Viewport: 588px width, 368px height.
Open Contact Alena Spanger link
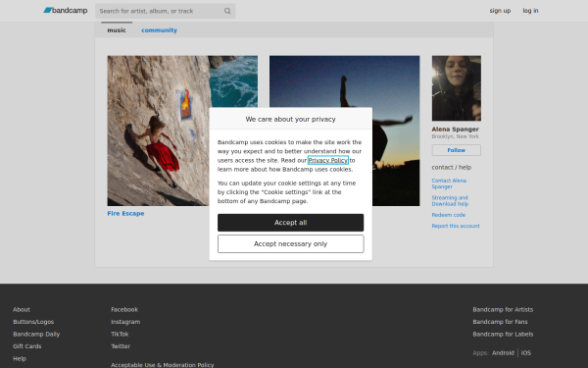pyautogui.click(x=449, y=184)
